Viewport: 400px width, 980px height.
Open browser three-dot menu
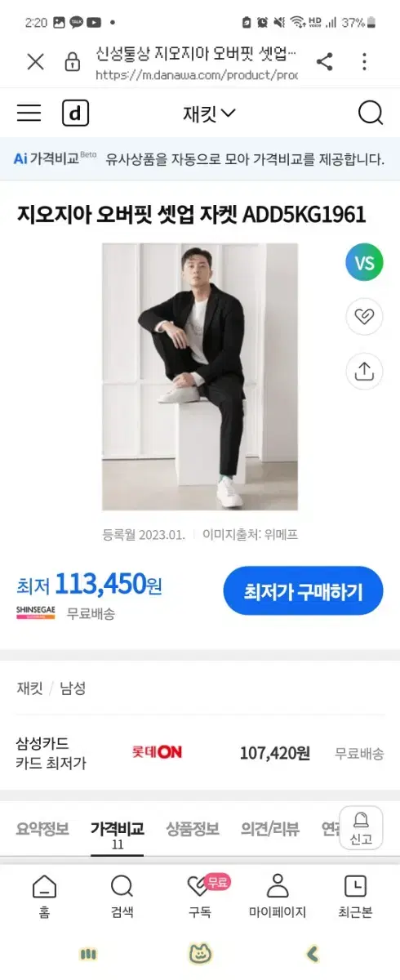click(365, 61)
